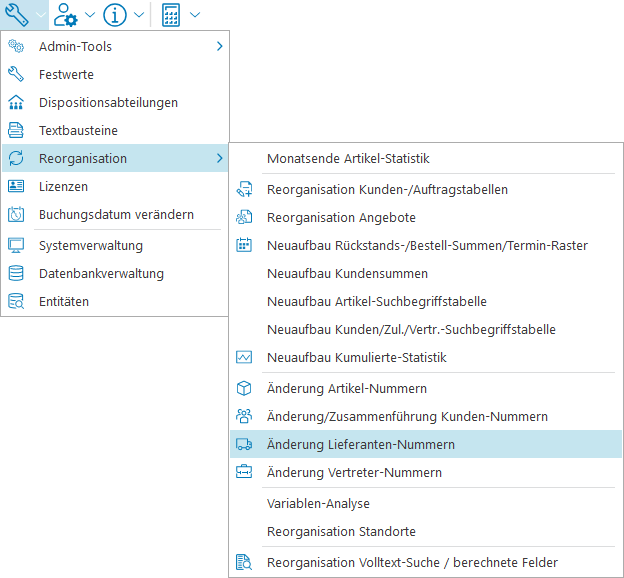Image resolution: width=624 pixels, height=578 pixels.
Task: Open Festwerte menu entry
Action: (66, 74)
